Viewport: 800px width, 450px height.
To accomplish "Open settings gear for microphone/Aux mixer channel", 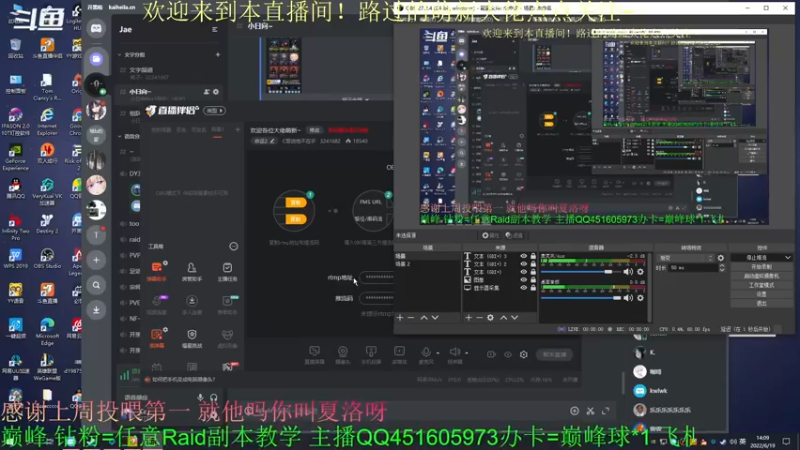I will (640, 272).
